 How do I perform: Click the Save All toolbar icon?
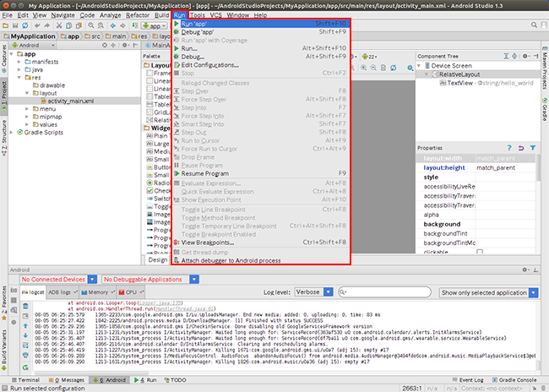[15, 25]
